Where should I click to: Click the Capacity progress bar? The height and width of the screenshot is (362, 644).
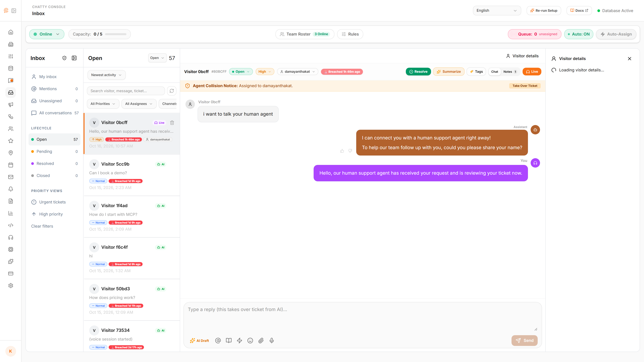tap(116, 34)
